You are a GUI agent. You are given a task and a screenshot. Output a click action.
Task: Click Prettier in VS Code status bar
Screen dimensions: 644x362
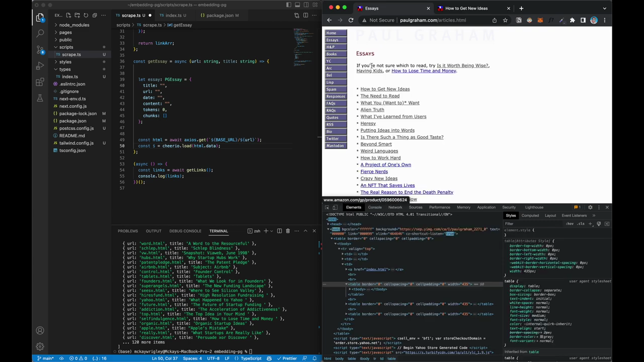tap(286, 358)
